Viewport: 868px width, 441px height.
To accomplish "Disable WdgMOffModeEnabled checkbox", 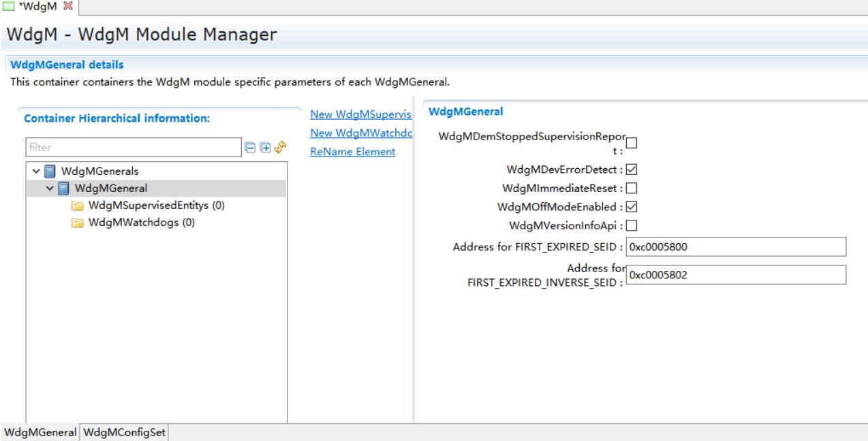I will (x=632, y=207).
